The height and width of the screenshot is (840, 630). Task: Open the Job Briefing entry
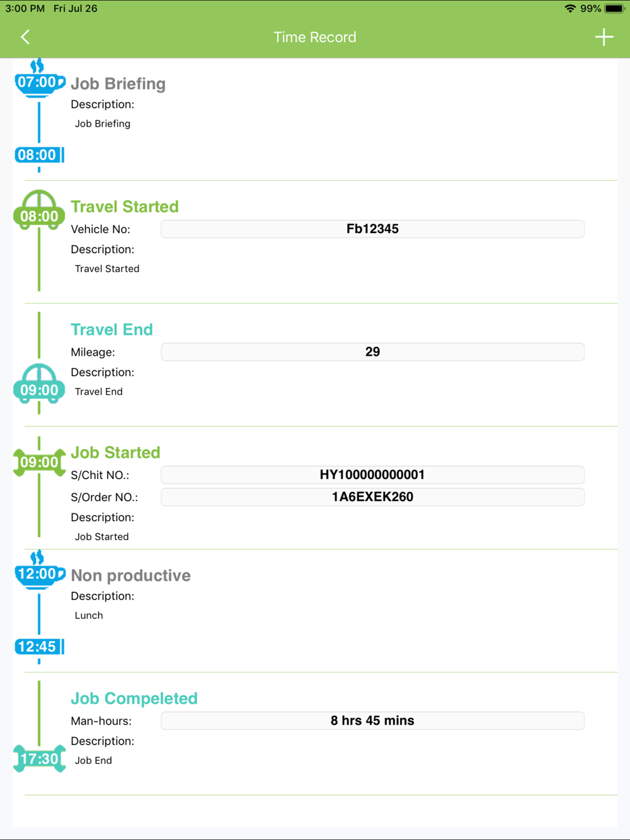118,84
